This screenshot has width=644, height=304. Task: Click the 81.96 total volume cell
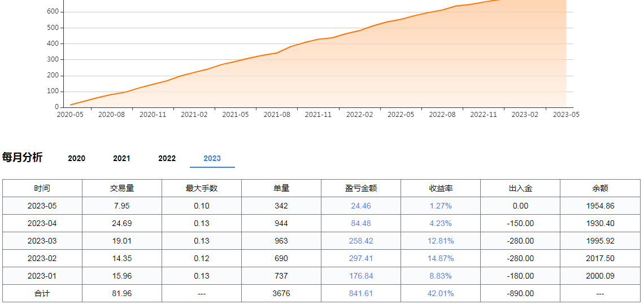(x=122, y=294)
